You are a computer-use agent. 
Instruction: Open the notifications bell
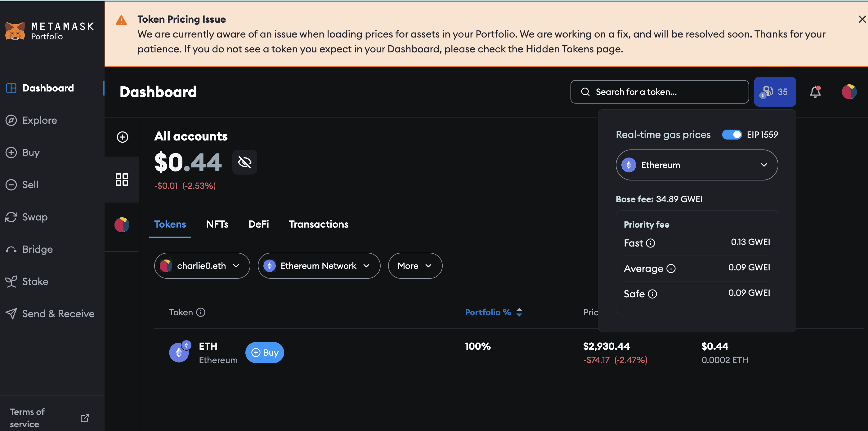click(x=815, y=91)
